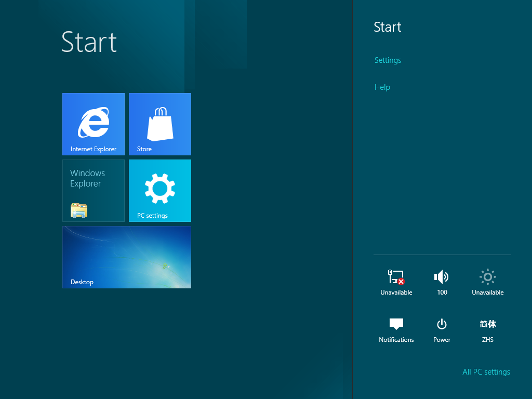Image resolution: width=532 pixels, height=399 pixels.
Task: Click the Power label text
Action: (x=442, y=340)
